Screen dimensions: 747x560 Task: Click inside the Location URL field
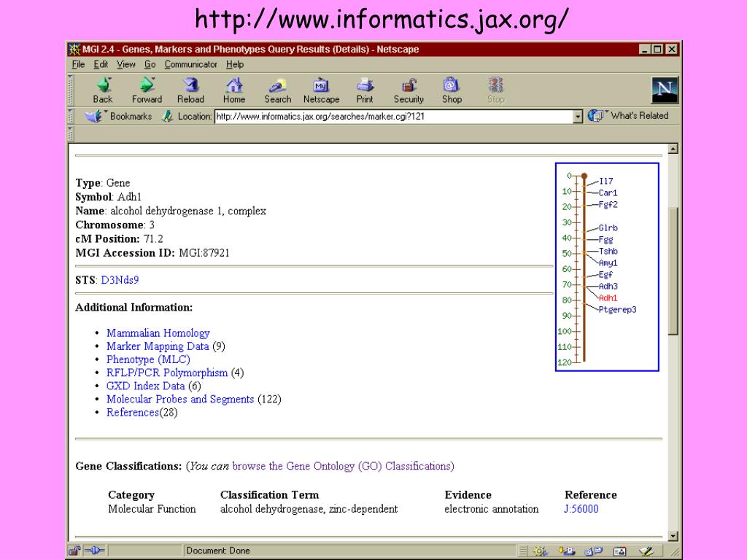click(393, 116)
